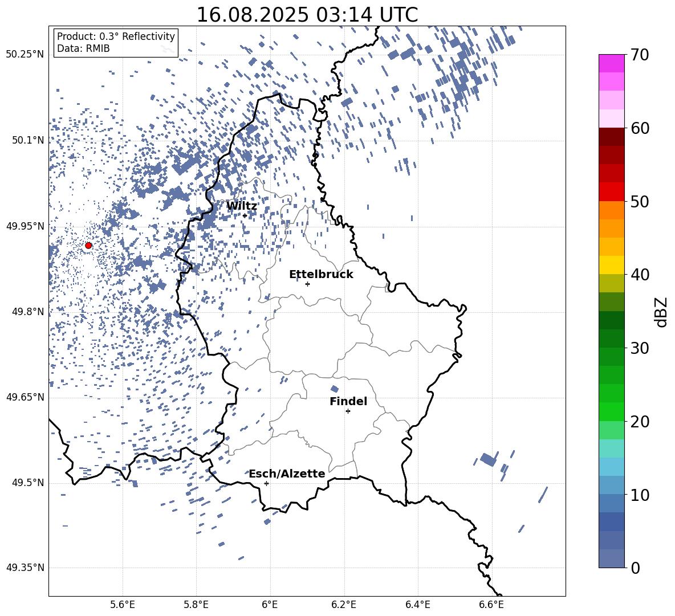This screenshot has height=616, width=675.
Task: Click 'Product: 0.3° Reflectivity' legend text
Action: [x=116, y=36]
